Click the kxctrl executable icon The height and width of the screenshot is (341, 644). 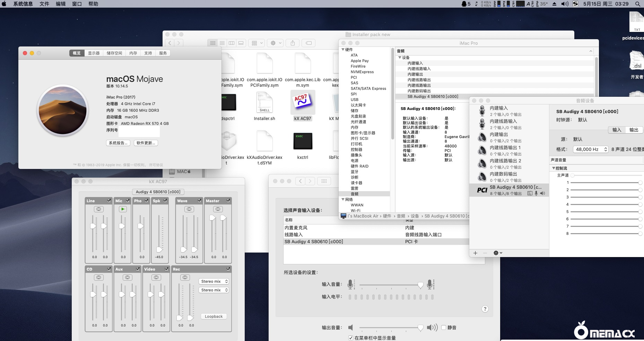[303, 141]
